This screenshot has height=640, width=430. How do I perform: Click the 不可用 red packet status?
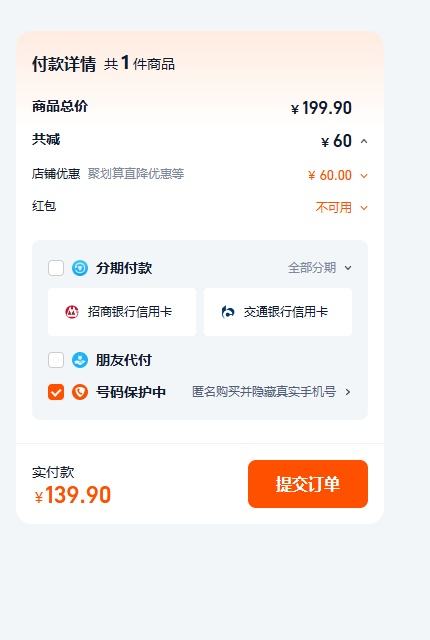click(x=333, y=208)
